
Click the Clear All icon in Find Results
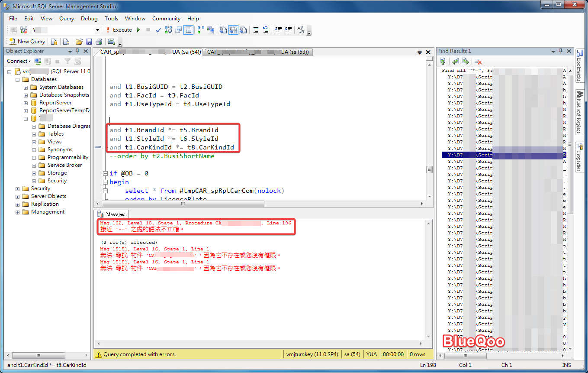[x=478, y=62]
